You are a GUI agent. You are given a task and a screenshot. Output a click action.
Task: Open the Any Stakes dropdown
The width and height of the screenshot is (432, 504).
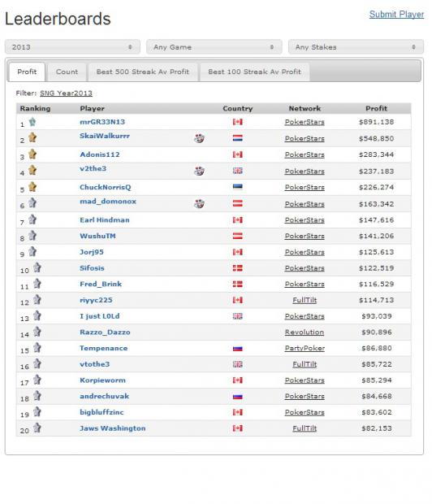[356, 47]
